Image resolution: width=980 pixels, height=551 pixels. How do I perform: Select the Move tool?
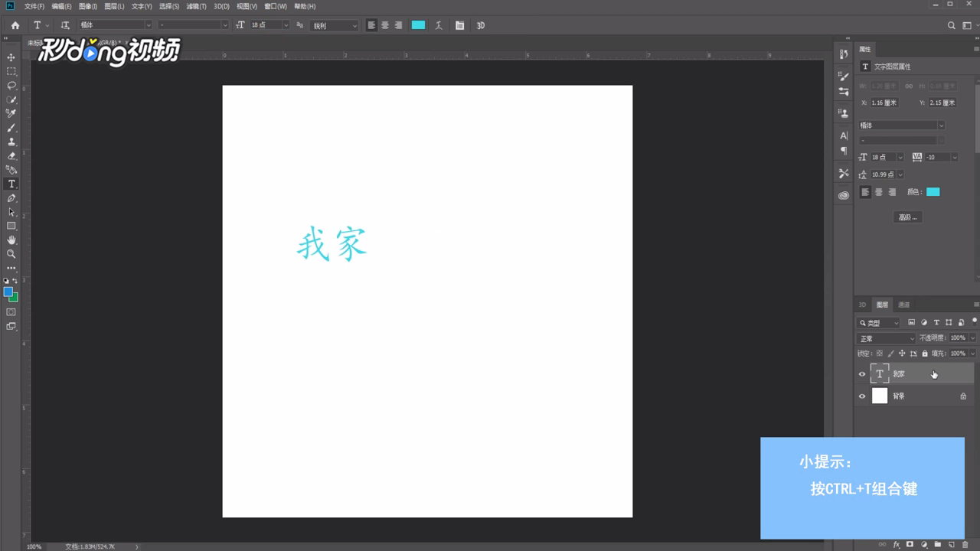pyautogui.click(x=11, y=57)
